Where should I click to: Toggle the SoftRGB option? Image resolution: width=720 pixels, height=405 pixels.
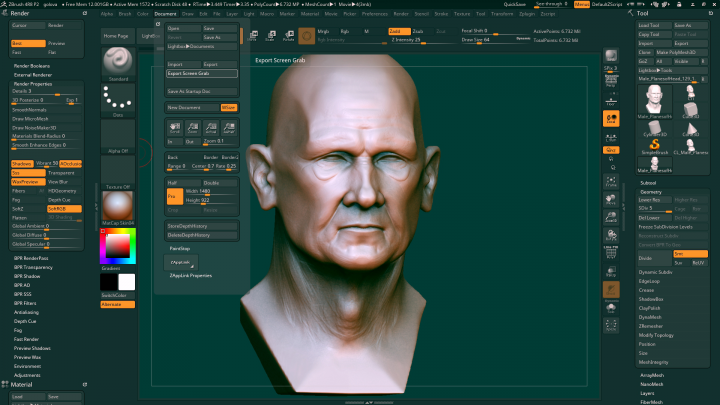pos(64,209)
